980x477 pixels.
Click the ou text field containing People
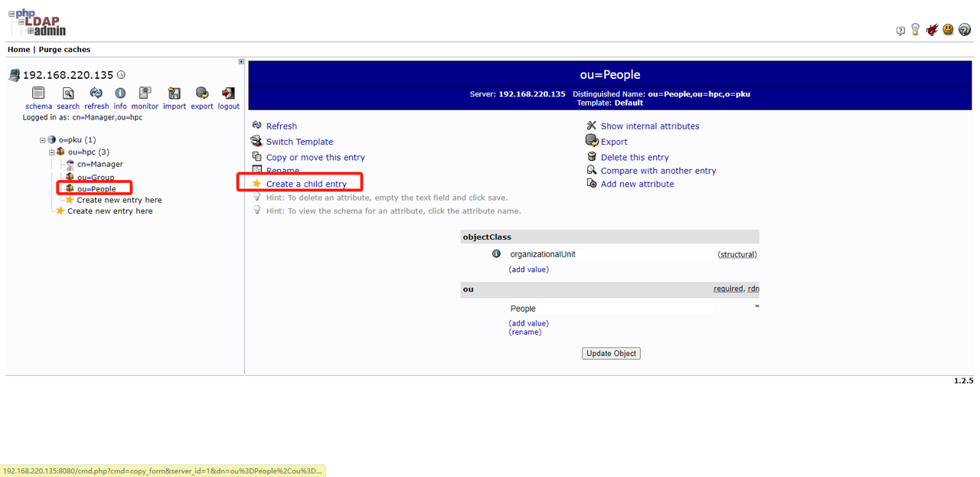pyautogui.click(x=611, y=309)
